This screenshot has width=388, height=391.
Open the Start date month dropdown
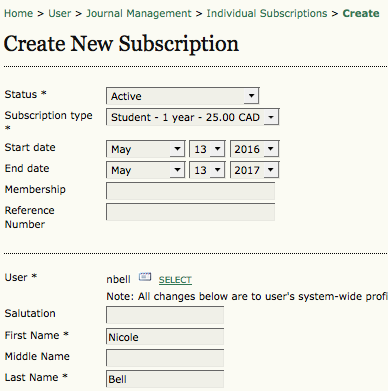(145, 149)
